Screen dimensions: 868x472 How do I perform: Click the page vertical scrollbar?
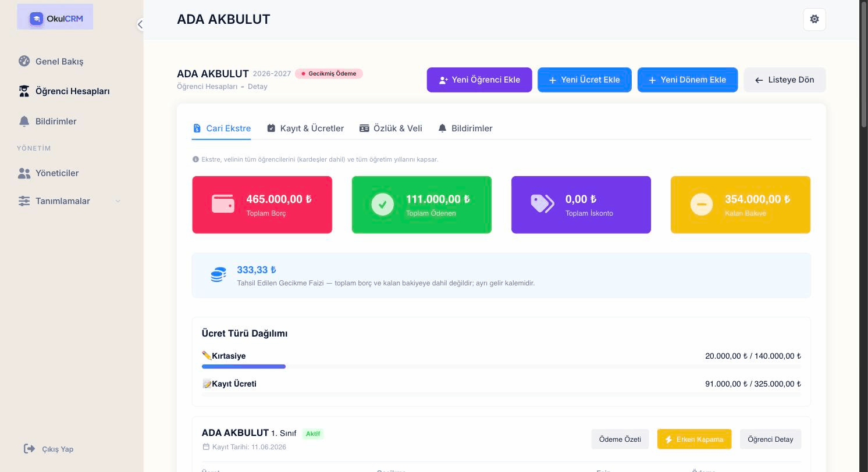tap(863, 64)
